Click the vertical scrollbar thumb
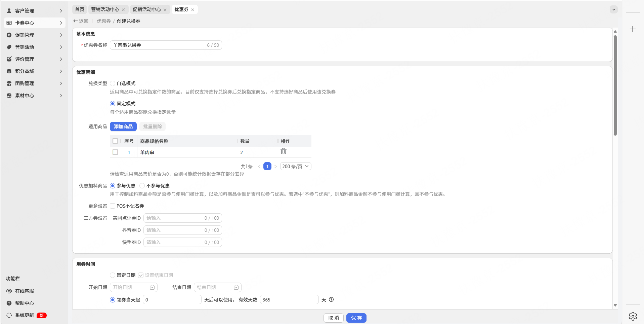Viewport: 644px width, 324px height. click(615, 85)
